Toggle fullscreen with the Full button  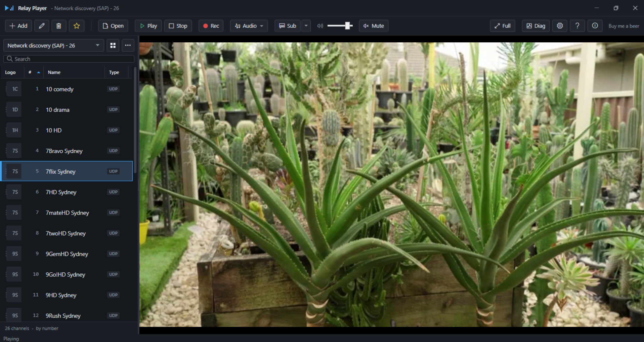[503, 26]
